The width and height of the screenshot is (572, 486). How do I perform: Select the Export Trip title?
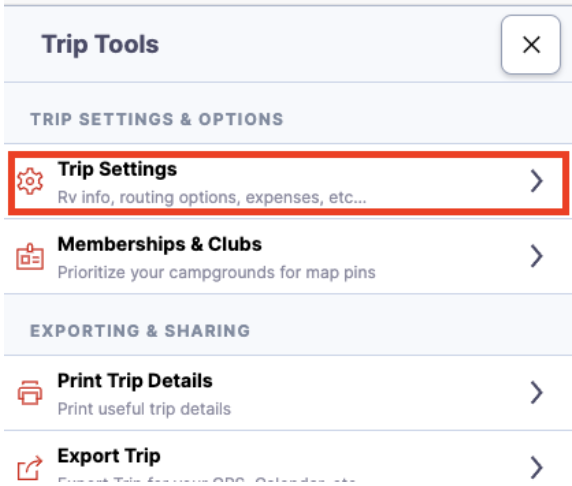[x=109, y=456]
